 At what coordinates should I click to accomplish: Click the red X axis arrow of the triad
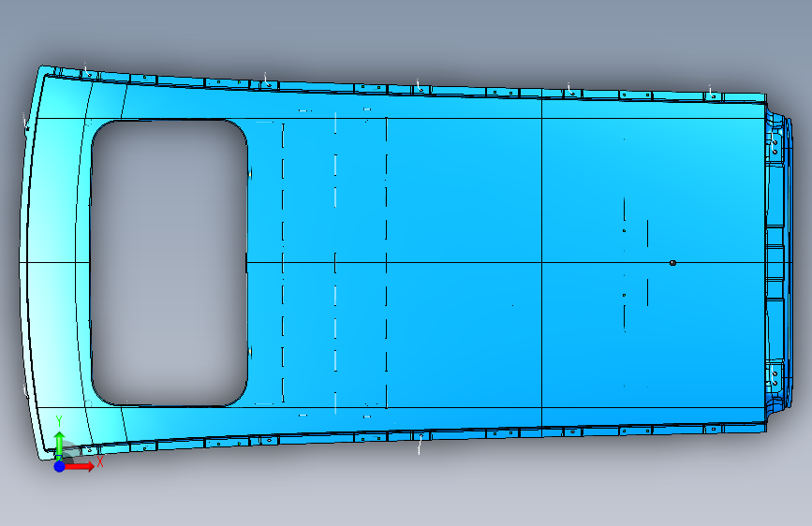click(x=80, y=466)
